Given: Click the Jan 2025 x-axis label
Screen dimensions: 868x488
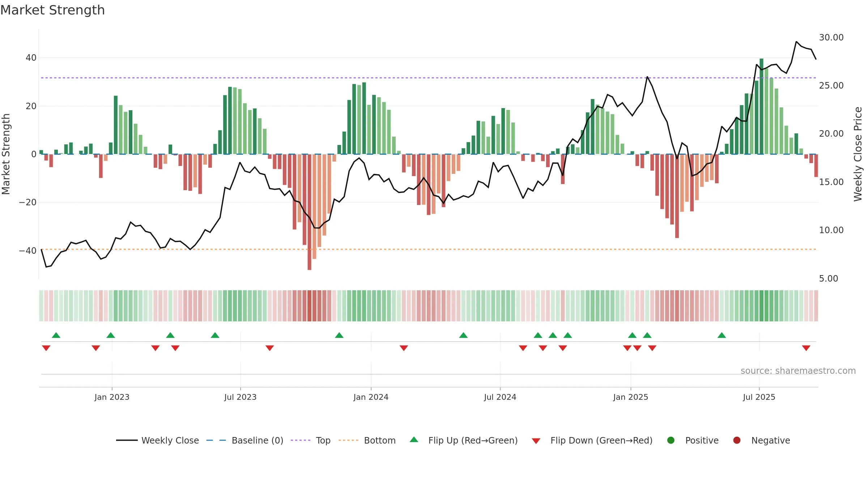Looking at the screenshot, I should [630, 397].
